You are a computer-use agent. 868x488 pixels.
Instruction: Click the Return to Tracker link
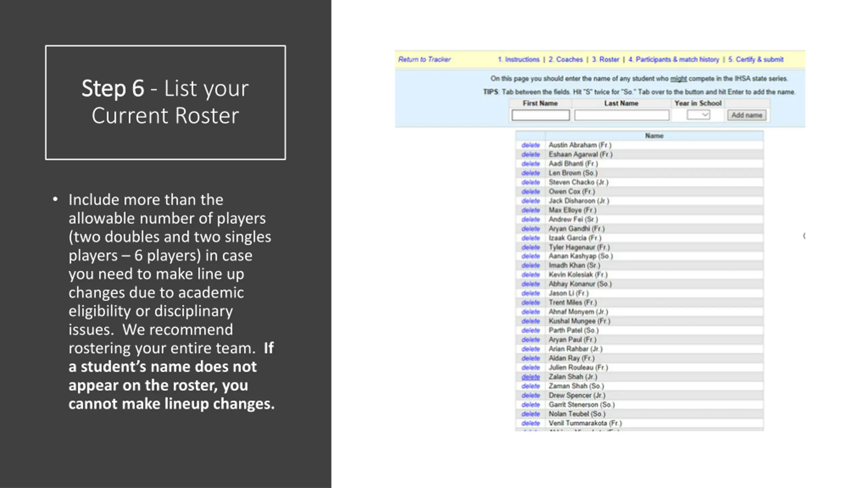tap(424, 59)
